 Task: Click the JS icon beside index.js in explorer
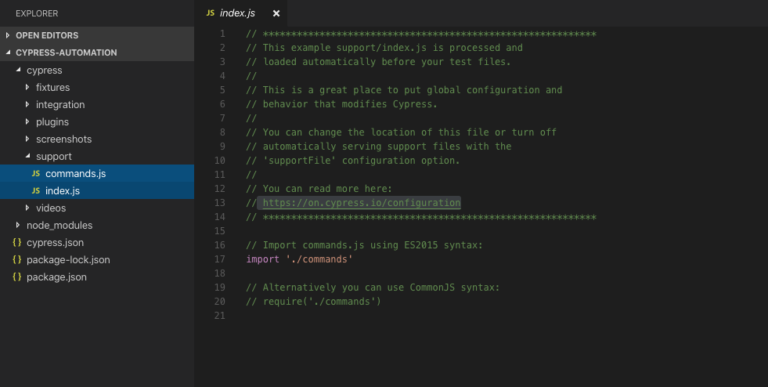pyautogui.click(x=36, y=191)
